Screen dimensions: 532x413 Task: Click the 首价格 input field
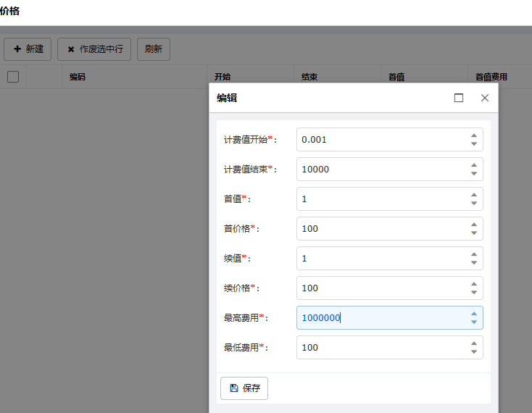(x=389, y=228)
